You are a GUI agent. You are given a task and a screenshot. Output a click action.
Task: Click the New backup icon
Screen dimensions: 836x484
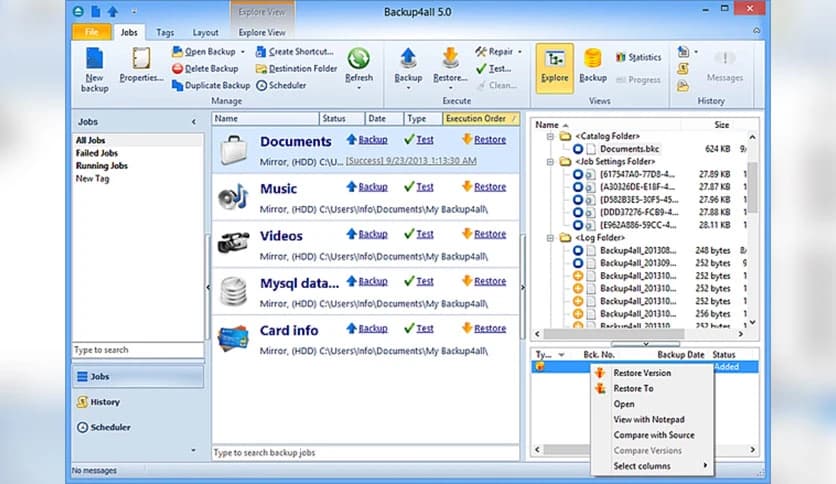tap(94, 59)
